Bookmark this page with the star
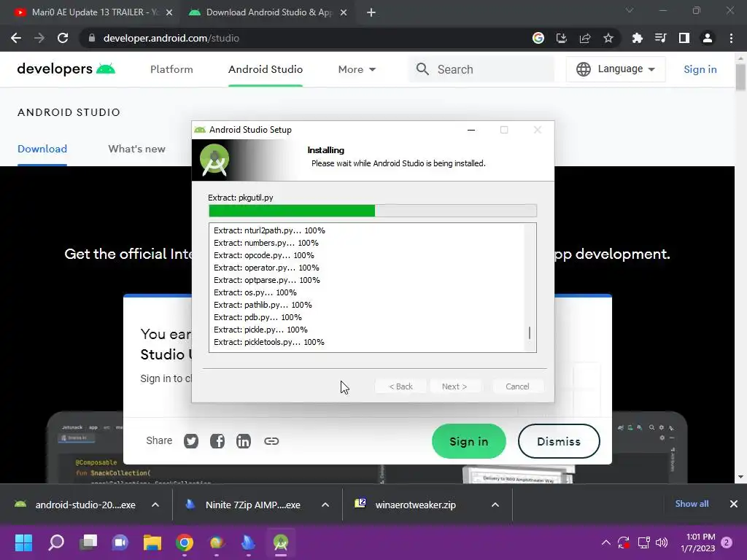This screenshot has height=560, width=747. 608,38
